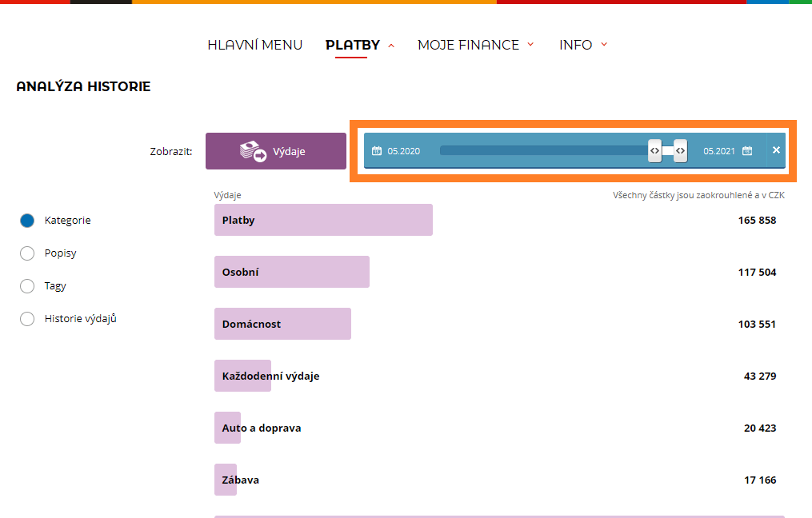Click the end date calendar icon

tap(746, 151)
